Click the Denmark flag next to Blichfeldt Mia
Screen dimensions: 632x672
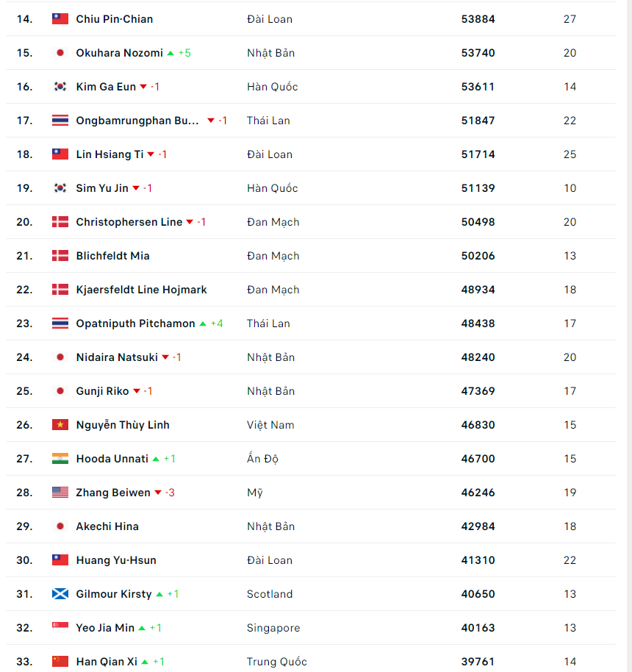click(x=60, y=256)
